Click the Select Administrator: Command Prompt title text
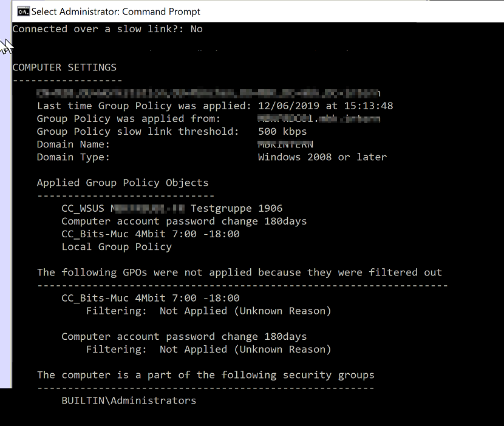Image resolution: width=504 pixels, height=426 pixels. (x=116, y=12)
